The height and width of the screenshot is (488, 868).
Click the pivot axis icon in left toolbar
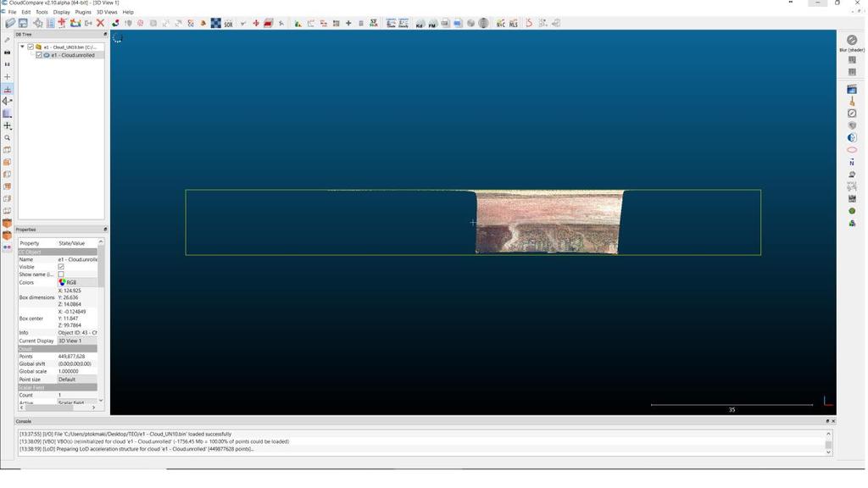(x=7, y=125)
